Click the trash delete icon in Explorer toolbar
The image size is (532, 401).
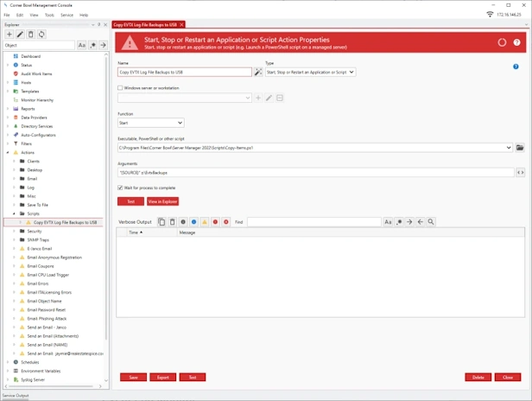click(x=31, y=34)
